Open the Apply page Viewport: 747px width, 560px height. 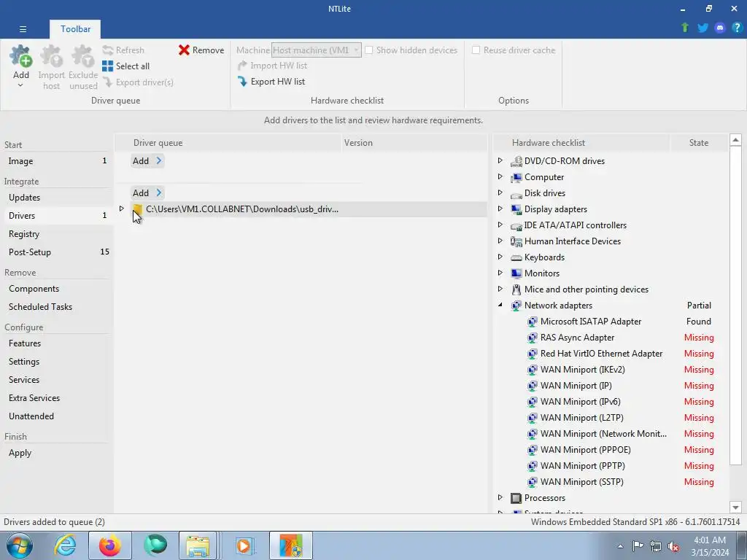tap(57, 454)
